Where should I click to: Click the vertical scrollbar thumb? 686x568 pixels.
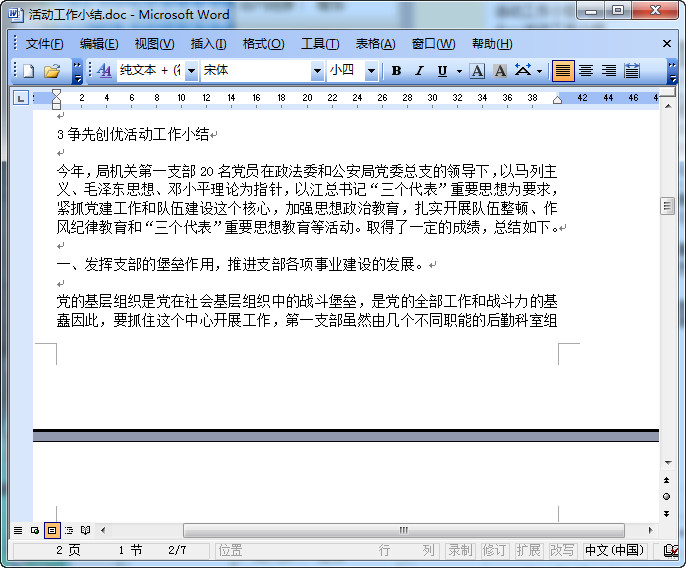(667, 206)
